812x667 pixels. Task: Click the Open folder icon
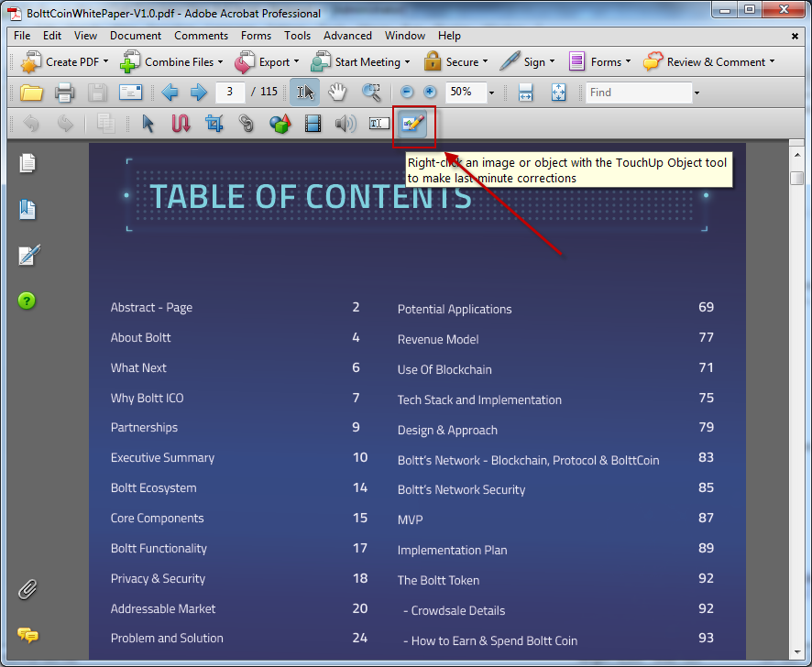pos(31,93)
